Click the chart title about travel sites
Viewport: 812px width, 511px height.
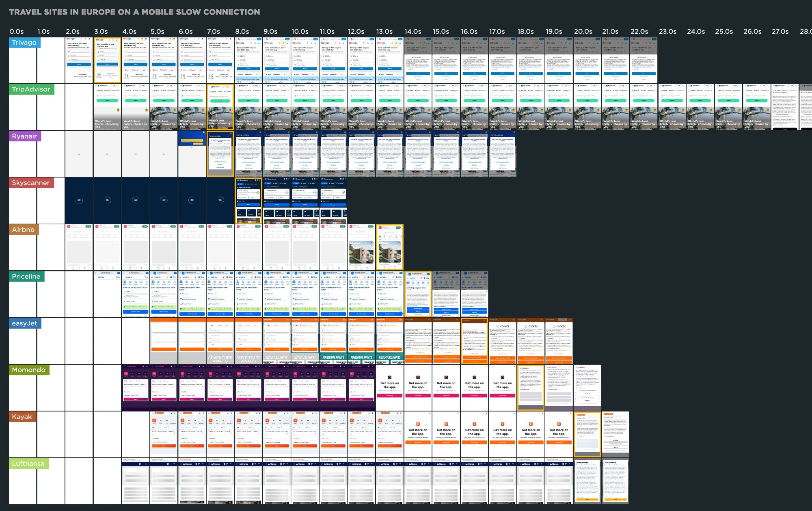click(x=134, y=12)
